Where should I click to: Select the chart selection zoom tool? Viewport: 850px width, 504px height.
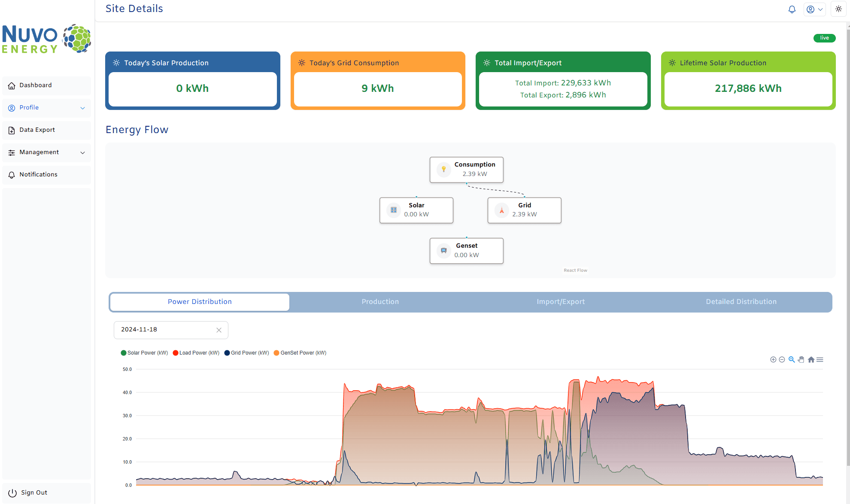click(792, 360)
